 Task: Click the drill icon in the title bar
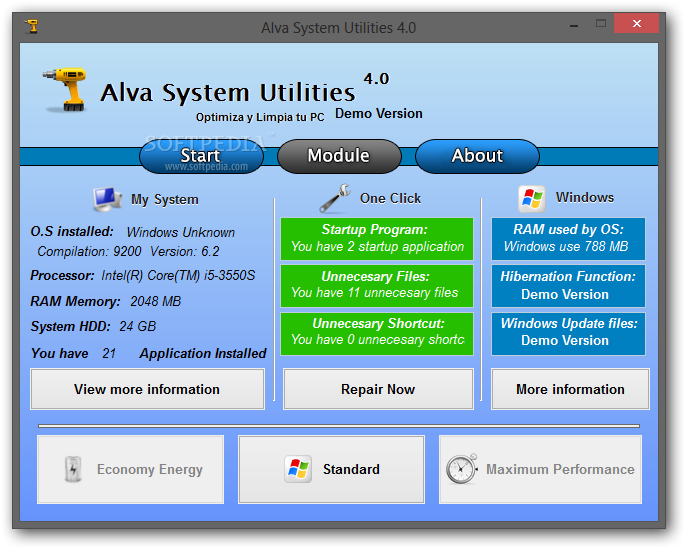point(32,27)
